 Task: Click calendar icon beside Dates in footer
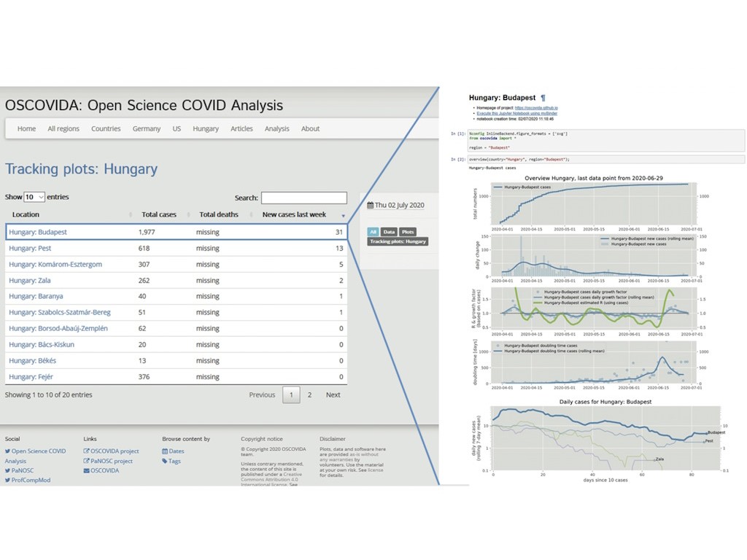pos(165,451)
